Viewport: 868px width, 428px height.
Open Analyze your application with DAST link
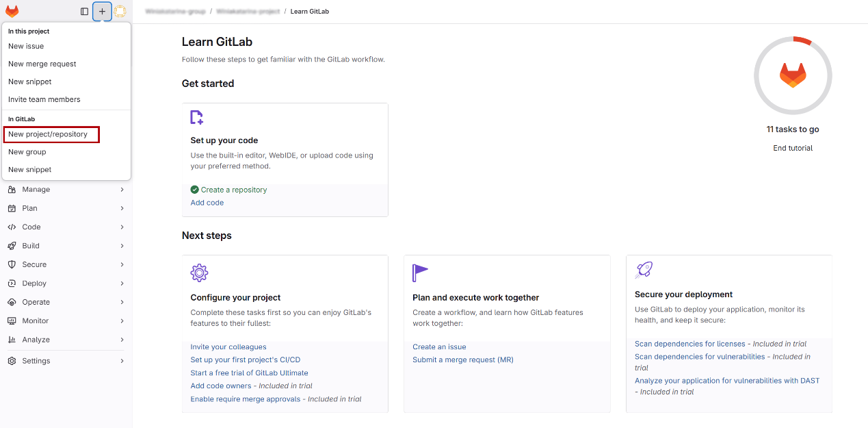(x=727, y=381)
